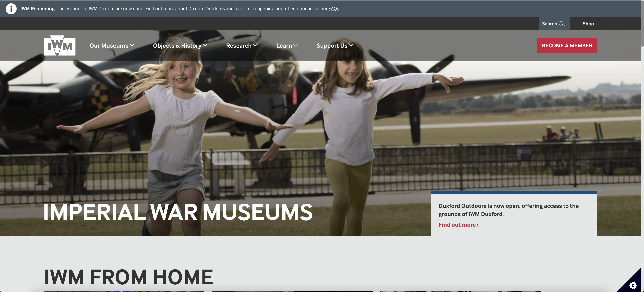This screenshot has height=292, width=644.
Task: Follow the FAQs link in banner
Action: 333,9
